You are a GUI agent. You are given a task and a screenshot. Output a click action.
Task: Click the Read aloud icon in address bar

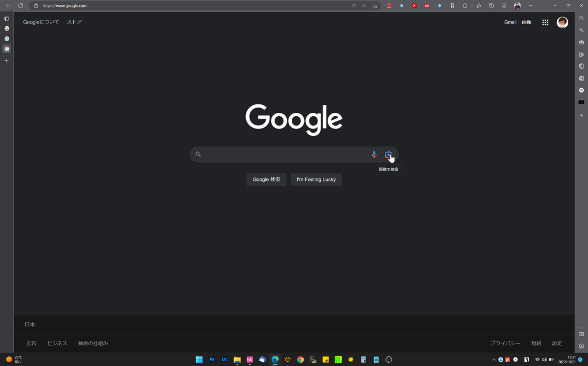tap(354, 6)
